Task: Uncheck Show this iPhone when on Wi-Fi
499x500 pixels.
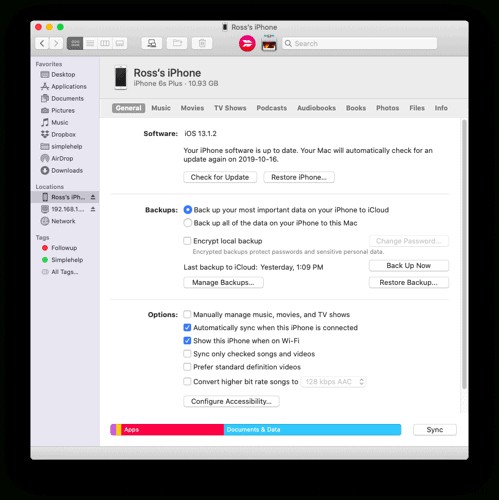Action: (x=187, y=340)
